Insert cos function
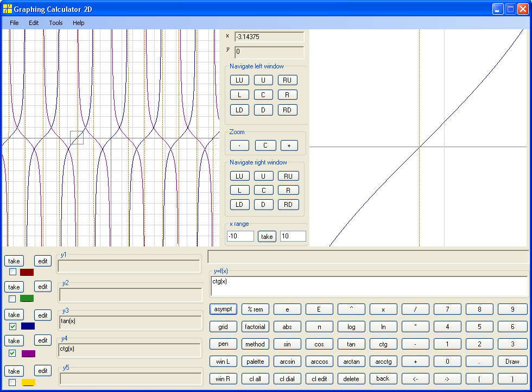 click(319, 344)
